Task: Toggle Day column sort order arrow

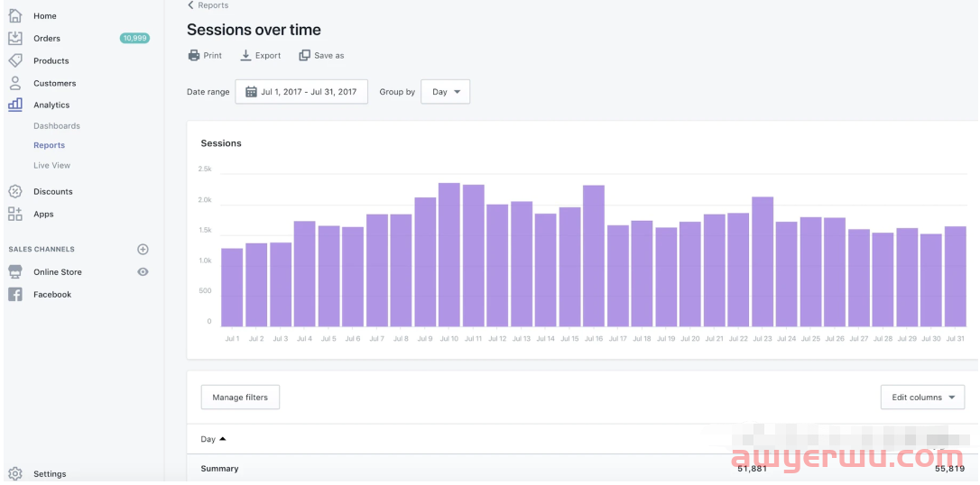Action: pyautogui.click(x=223, y=439)
